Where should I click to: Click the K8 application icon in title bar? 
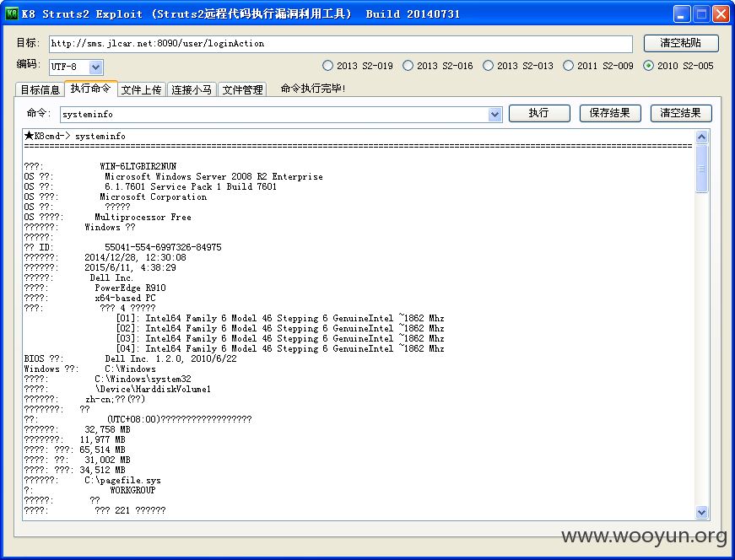pyautogui.click(x=11, y=13)
